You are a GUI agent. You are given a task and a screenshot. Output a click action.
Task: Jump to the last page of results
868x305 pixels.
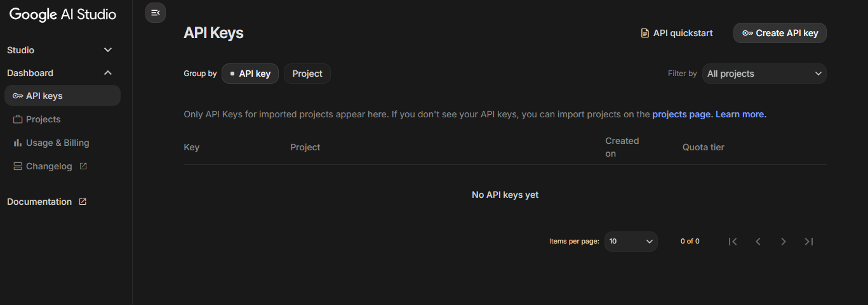809,241
